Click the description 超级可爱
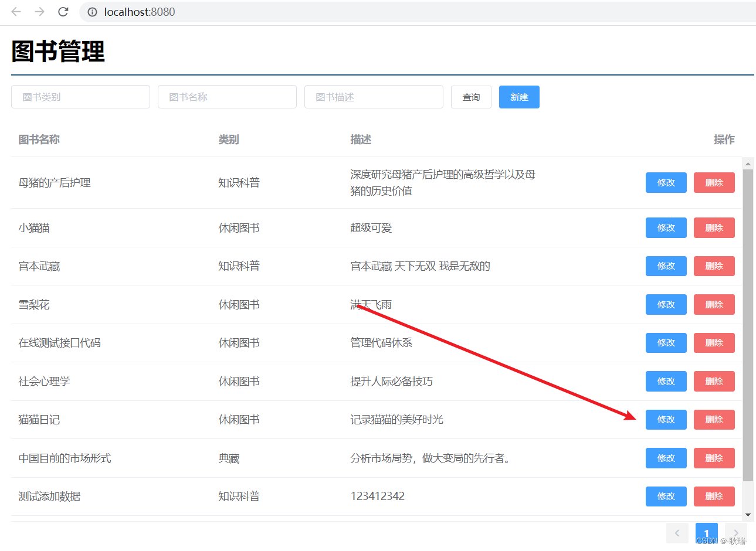This screenshot has height=551, width=756. tap(371, 227)
